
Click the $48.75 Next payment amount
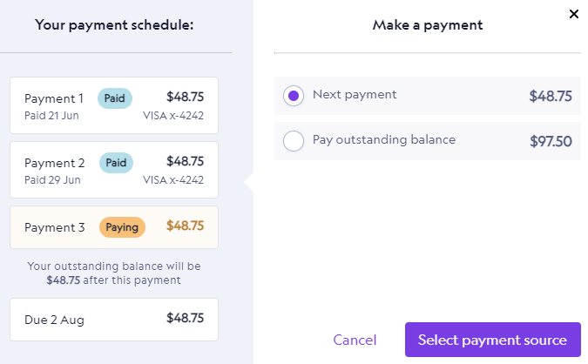[x=551, y=96]
